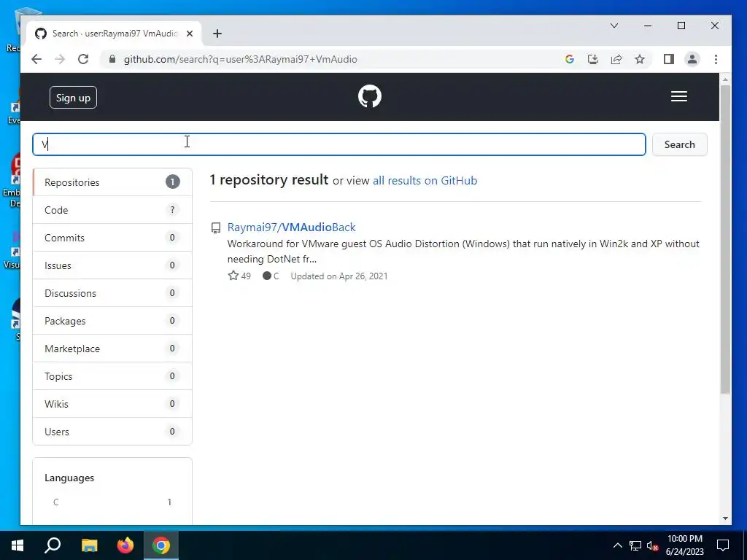Click the Search button

(679, 144)
